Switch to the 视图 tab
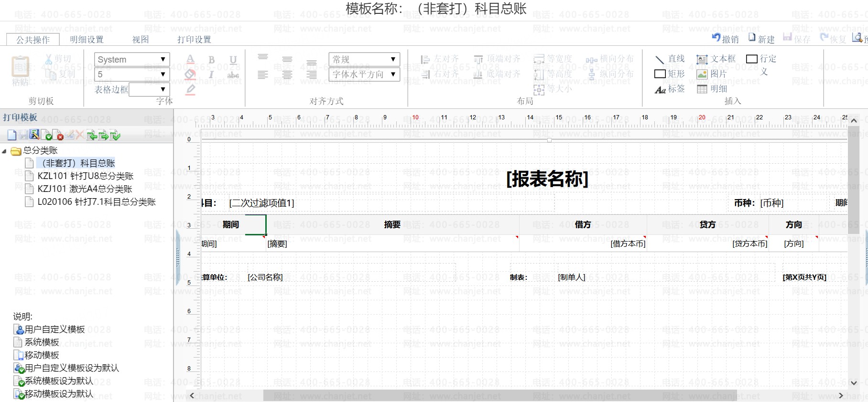Image resolution: width=868 pixels, height=402 pixels. [x=141, y=40]
